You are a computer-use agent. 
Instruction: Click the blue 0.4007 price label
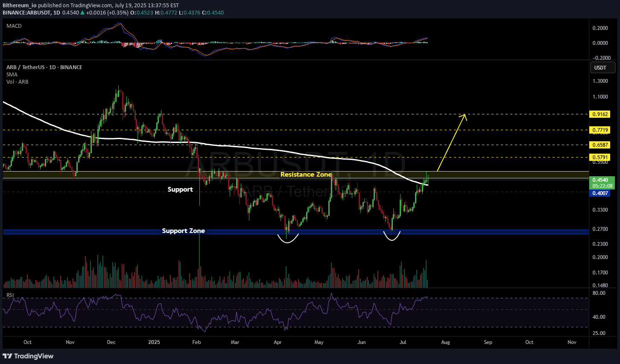[x=600, y=193]
